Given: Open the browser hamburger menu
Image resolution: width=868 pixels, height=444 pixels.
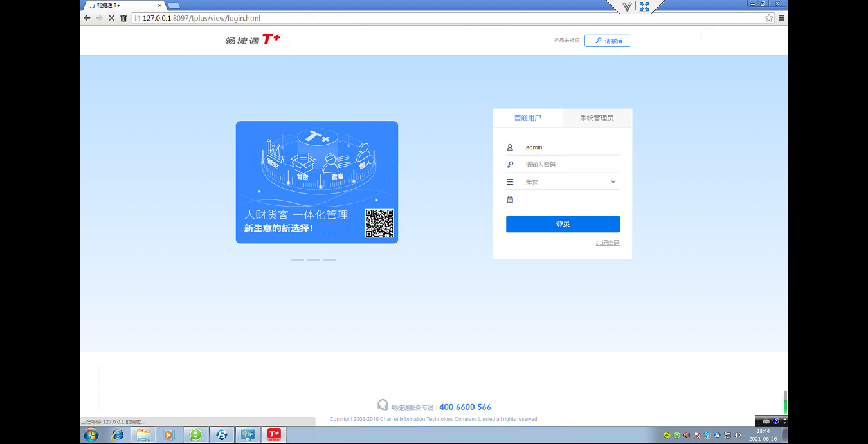Looking at the screenshot, I should [x=782, y=18].
